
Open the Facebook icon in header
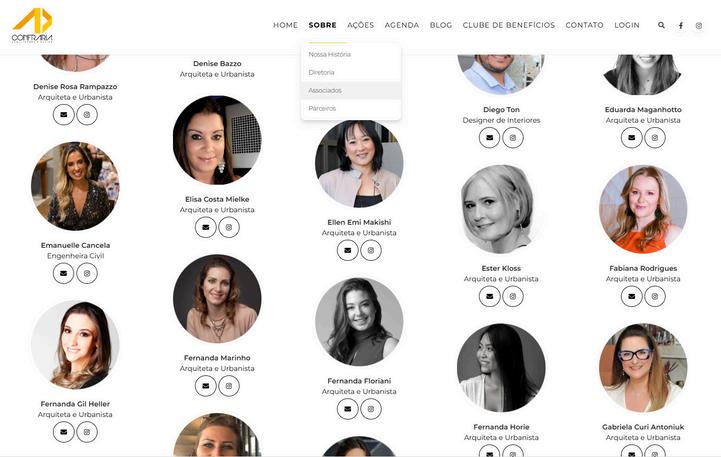(681, 25)
